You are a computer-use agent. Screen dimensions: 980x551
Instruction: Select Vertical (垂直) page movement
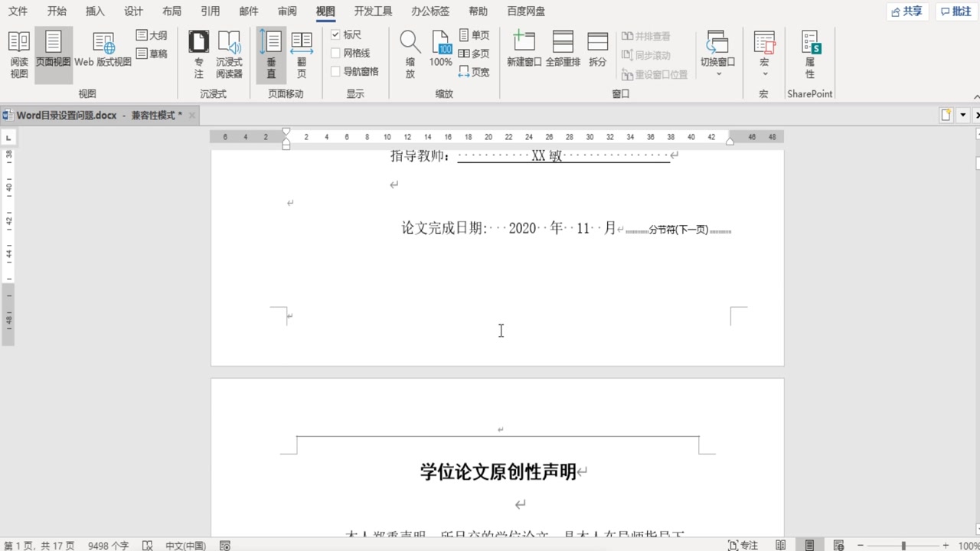(271, 55)
